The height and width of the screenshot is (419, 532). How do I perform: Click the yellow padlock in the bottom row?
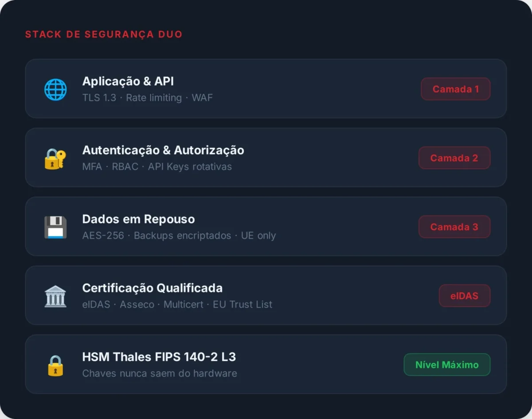click(x=55, y=364)
